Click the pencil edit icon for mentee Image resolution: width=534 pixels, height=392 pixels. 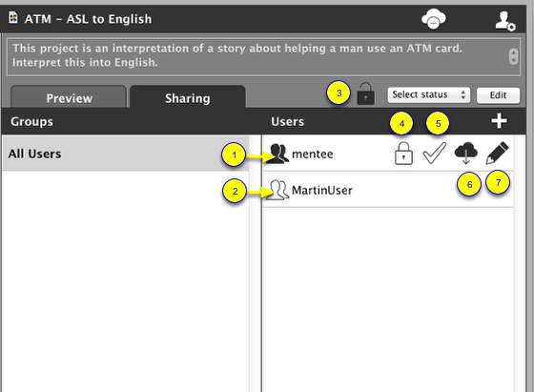pyautogui.click(x=497, y=154)
